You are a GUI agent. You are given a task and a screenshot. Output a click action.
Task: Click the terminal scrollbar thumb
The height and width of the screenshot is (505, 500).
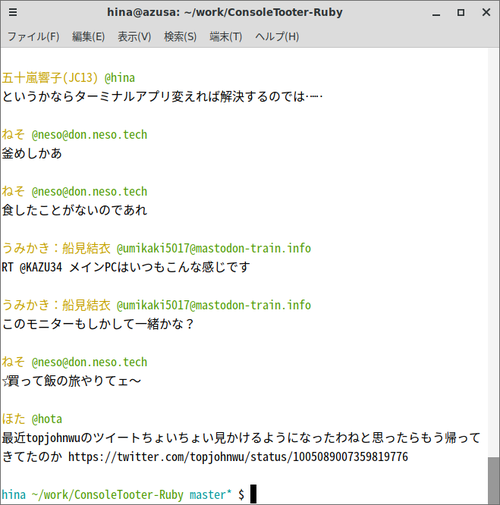click(494, 481)
